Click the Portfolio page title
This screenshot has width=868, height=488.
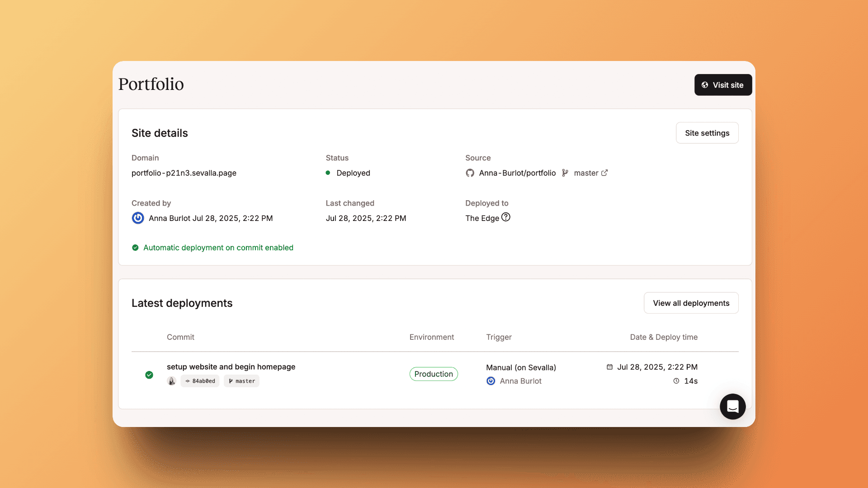[151, 84]
